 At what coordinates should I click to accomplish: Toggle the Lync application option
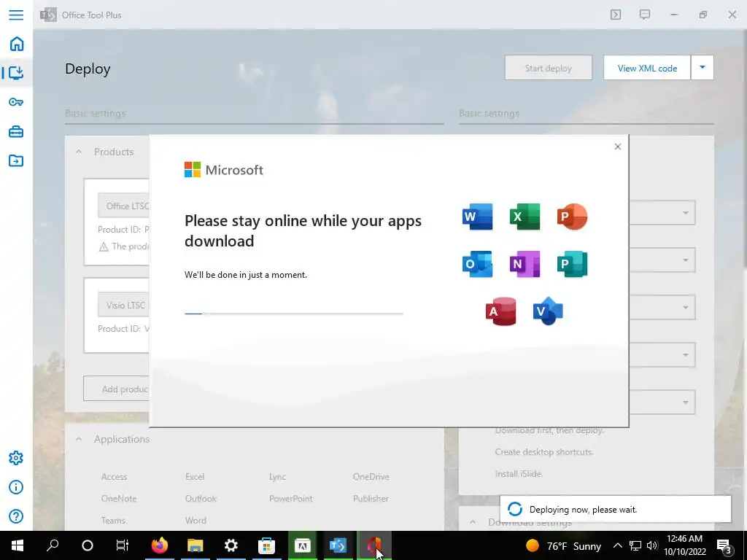click(278, 477)
